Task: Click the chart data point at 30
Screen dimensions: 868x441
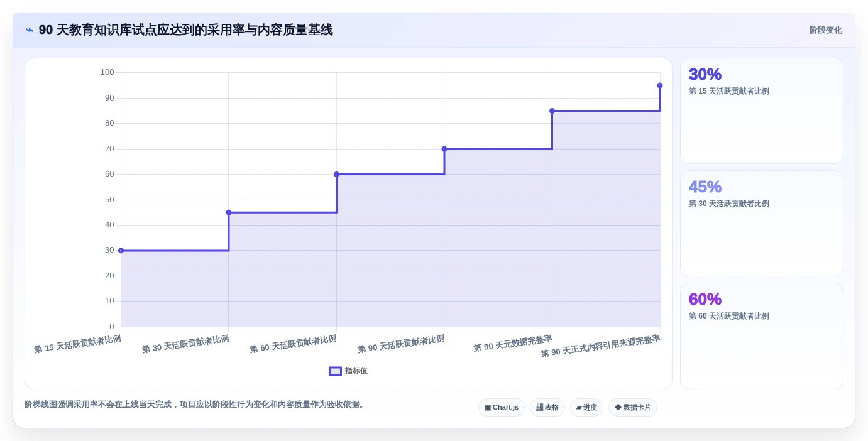Action: (x=121, y=251)
